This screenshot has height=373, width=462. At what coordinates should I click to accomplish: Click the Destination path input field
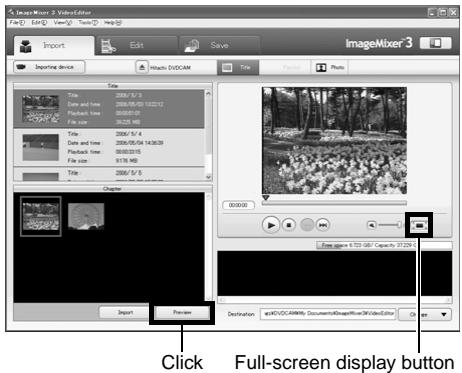click(328, 314)
